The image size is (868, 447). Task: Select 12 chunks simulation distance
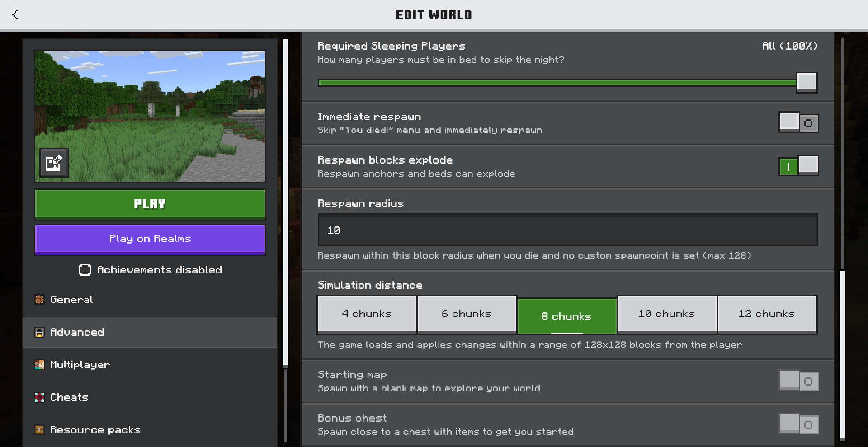pyautogui.click(x=767, y=314)
